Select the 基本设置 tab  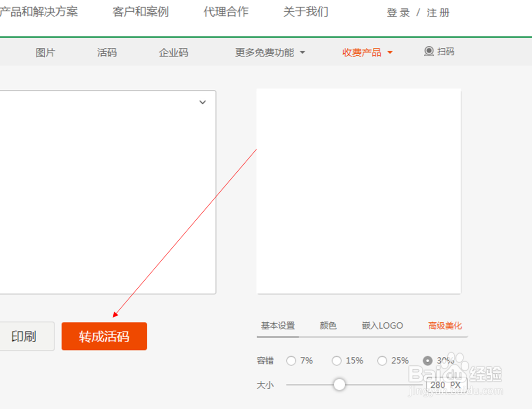(x=277, y=325)
